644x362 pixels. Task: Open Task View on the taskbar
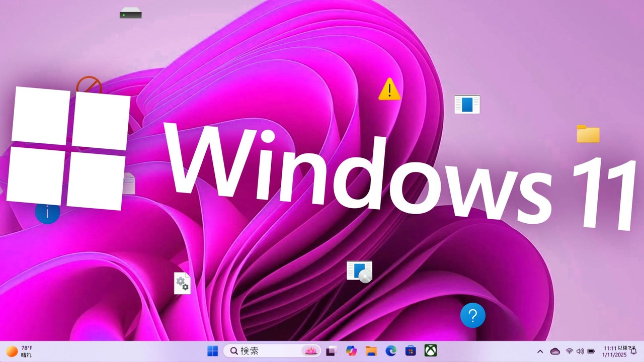[x=332, y=351]
